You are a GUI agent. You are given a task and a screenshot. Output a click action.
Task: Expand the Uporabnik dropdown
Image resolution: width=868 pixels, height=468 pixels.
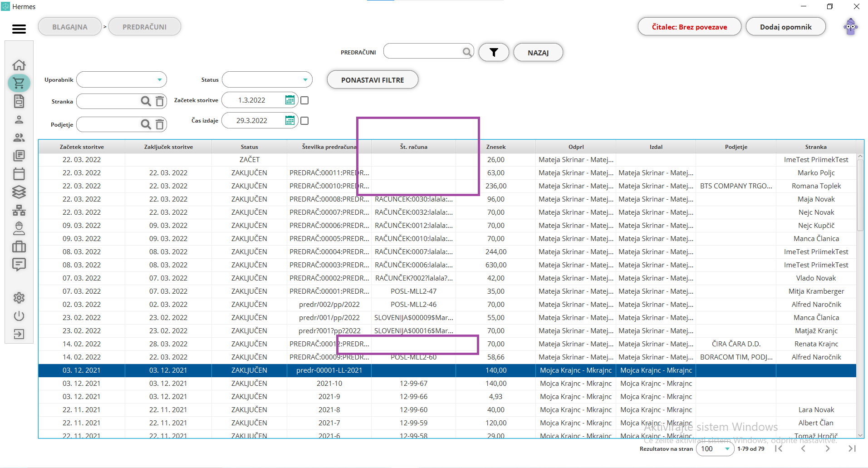pyautogui.click(x=159, y=80)
